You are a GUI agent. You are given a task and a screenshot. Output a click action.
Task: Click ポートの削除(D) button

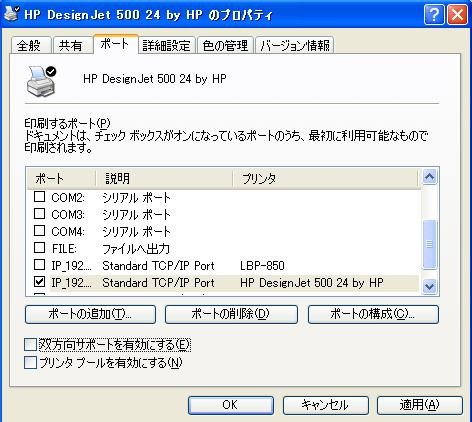(231, 314)
